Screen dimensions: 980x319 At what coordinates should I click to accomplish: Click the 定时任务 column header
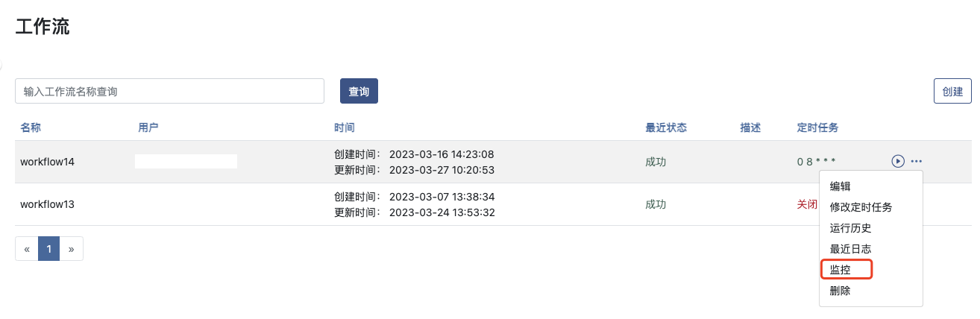click(x=817, y=127)
